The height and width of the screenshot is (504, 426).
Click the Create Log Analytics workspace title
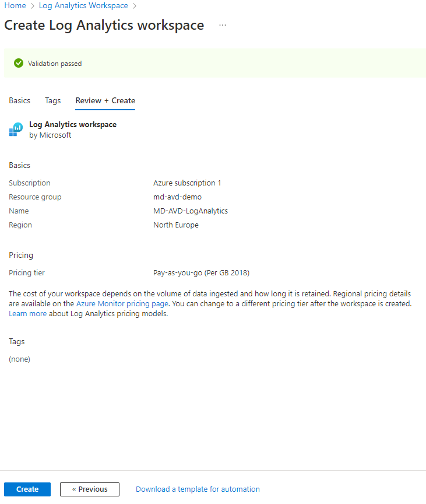point(104,26)
